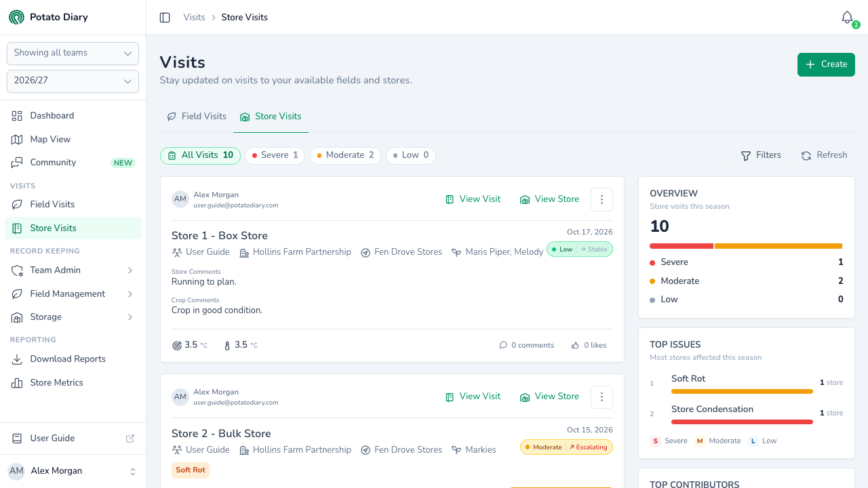Toggle the sidebar panel icon

[165, 18]
